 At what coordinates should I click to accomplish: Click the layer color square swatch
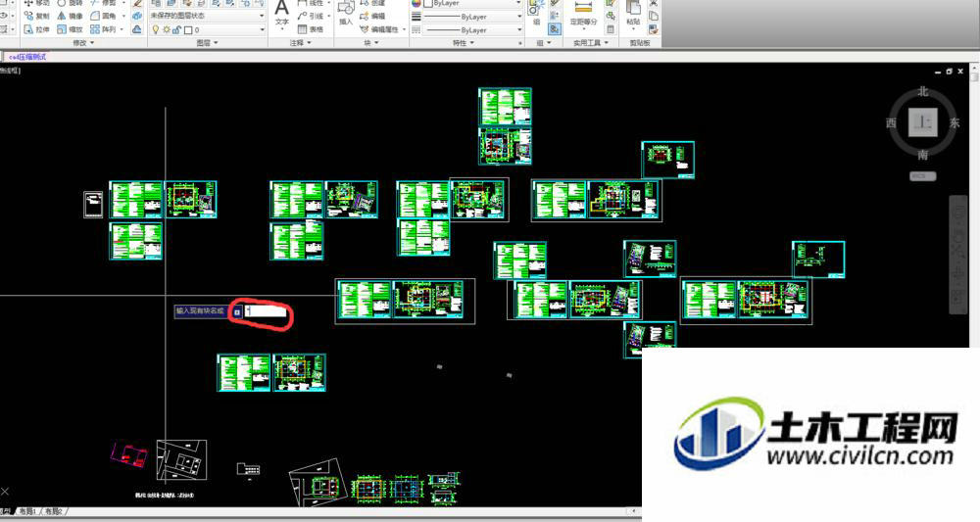pos(188,29)
